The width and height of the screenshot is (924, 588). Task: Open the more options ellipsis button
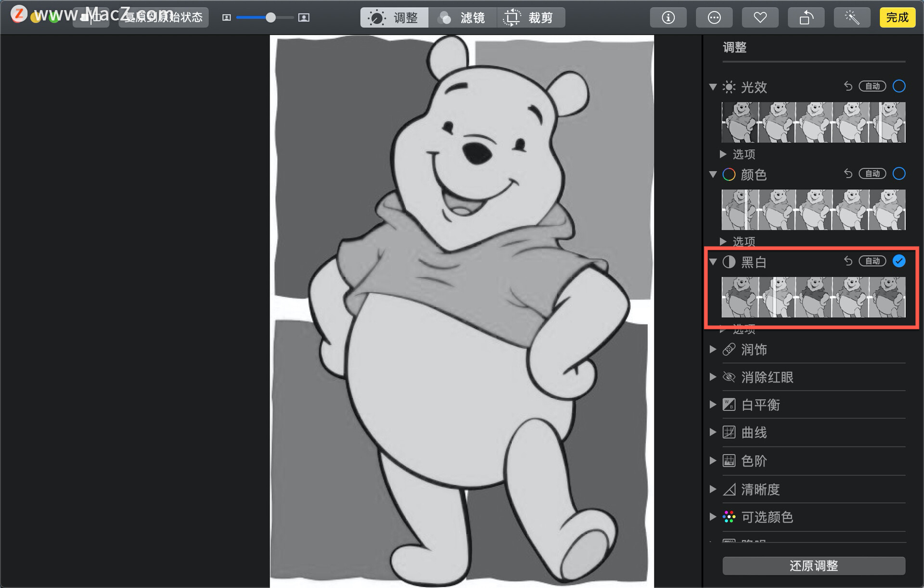coord(714,18)
